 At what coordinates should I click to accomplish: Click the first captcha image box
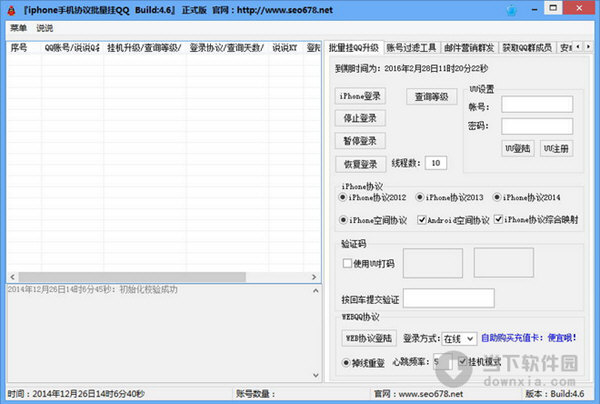click(433, 263)
